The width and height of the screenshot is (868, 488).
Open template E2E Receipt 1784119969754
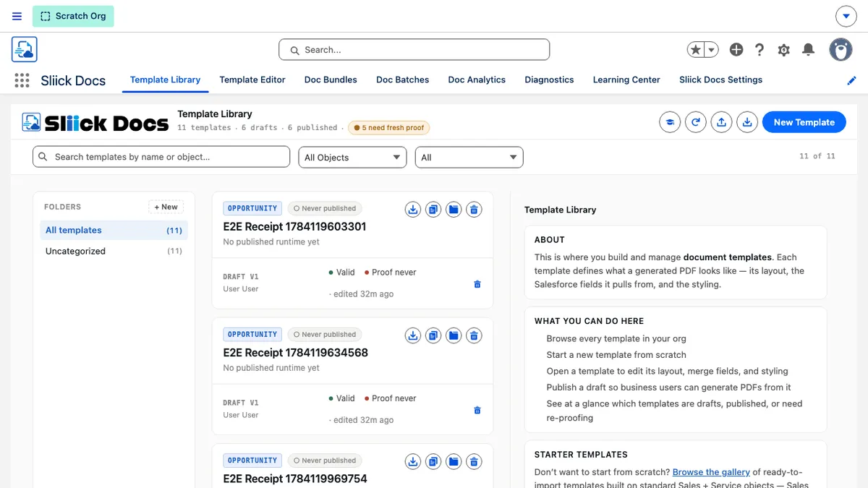[x=295, y=479]
